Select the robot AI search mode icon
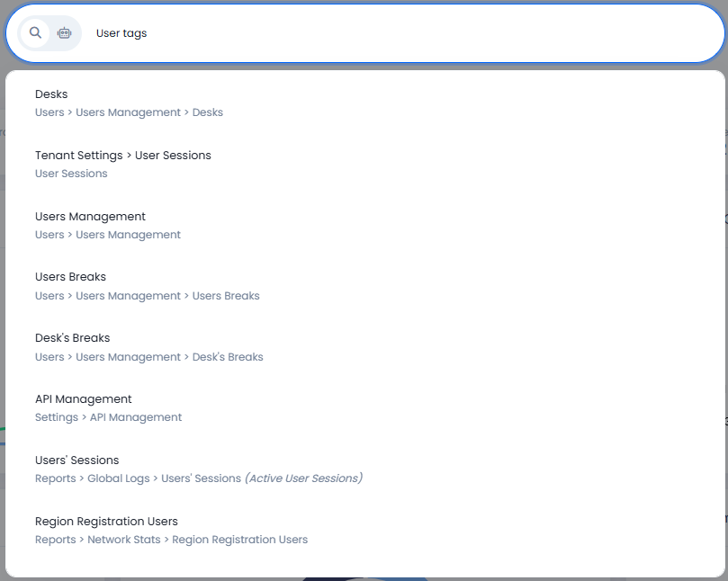728x581 pixels. (x=63, y=32)
